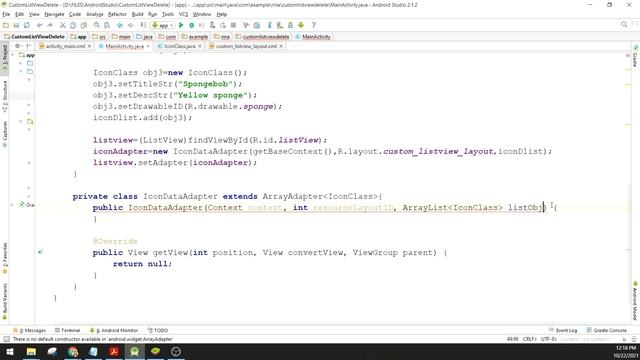Run app with green play icon
640x360 pixels.
point(181,25)
